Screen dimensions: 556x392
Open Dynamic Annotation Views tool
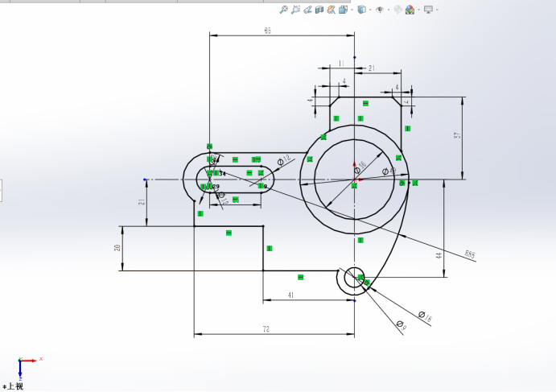pyautogui.click(x=332, y=10)
